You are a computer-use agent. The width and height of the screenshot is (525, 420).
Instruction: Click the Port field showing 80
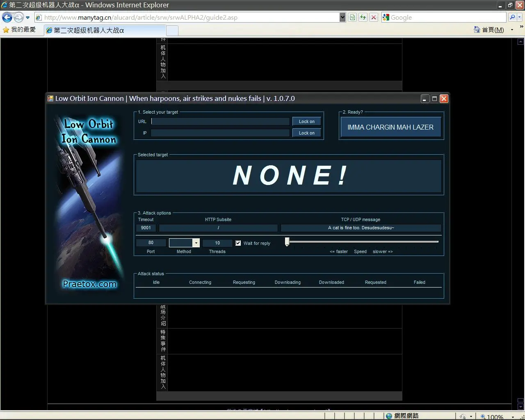pyautogui.click(x=151, y=243)
